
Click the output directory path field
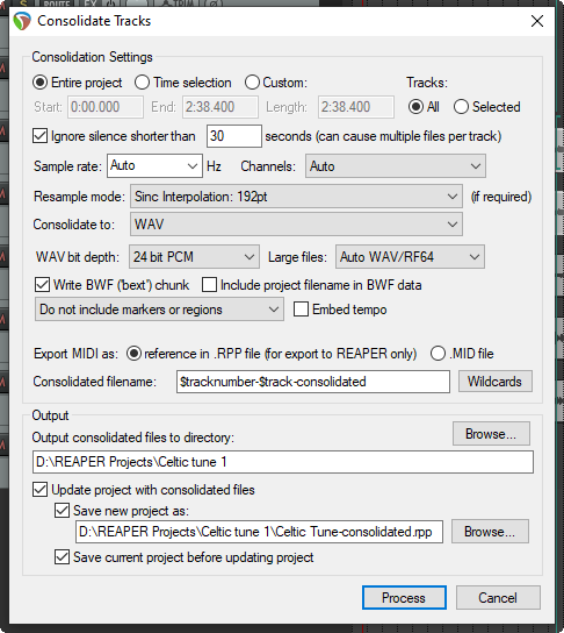tap(283, 462)
